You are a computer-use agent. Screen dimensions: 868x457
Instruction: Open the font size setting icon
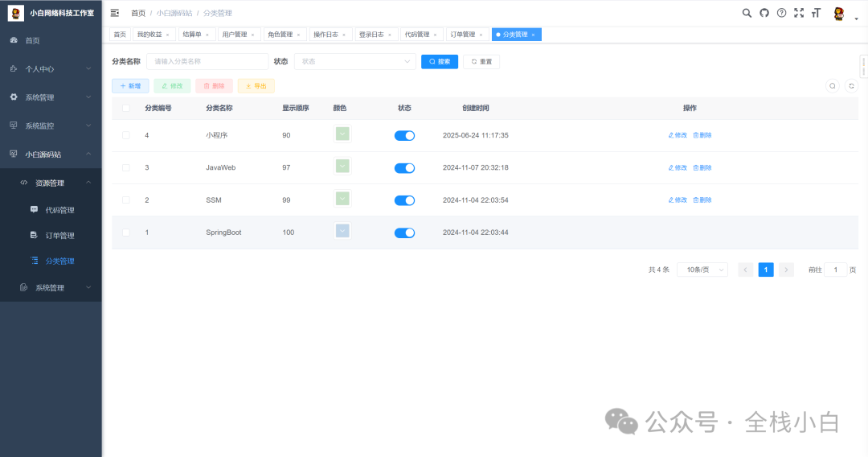[816, 13]
